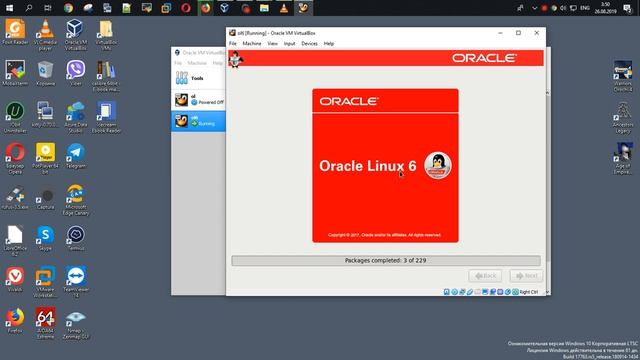Open Firefox desktop shortcut

[15, 321]
